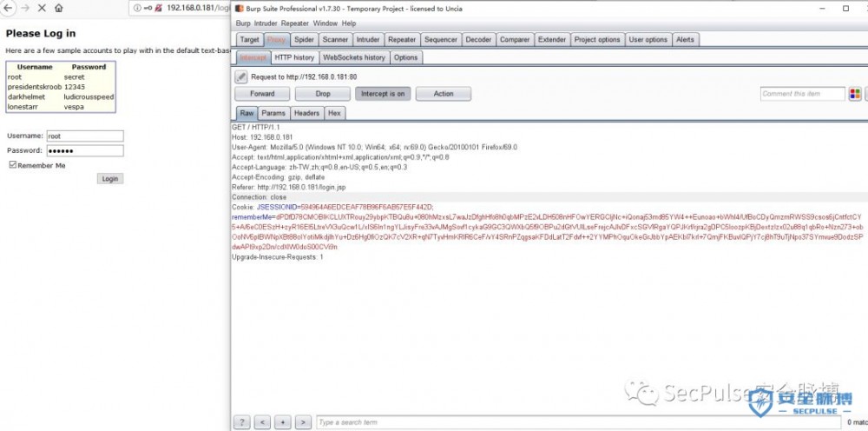Click the browser address bar URL
The image size is (868, 431).
(198, 8)
